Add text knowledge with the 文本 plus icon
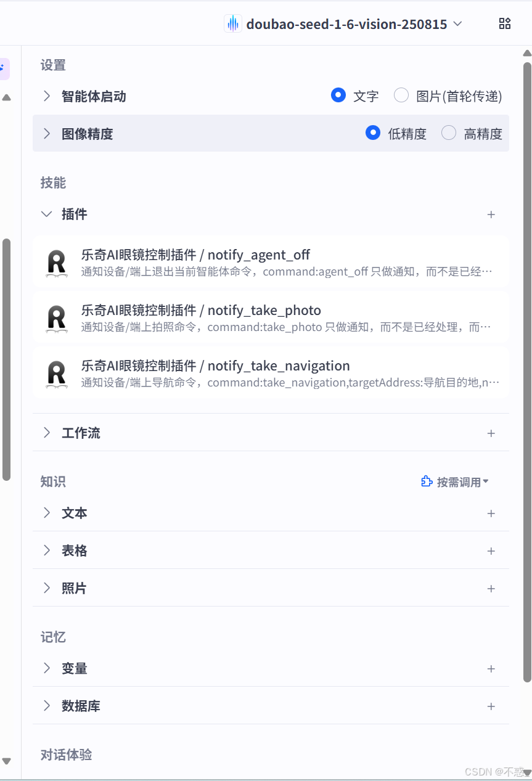Screen dimensions: 532x781 [x=491, y=513]
